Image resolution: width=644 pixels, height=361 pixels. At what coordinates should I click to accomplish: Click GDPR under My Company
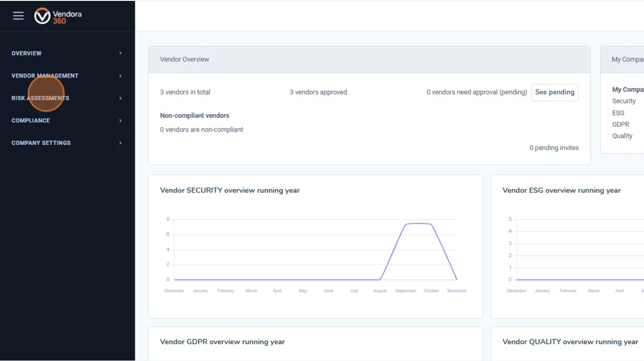620,124
